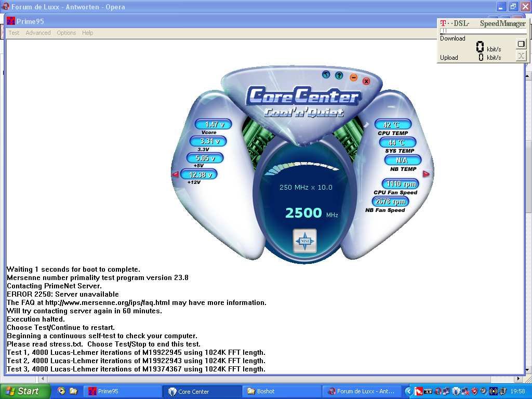Click the MSI logo button in Core Center
The image size is (532, 399).
pos(304,241)
